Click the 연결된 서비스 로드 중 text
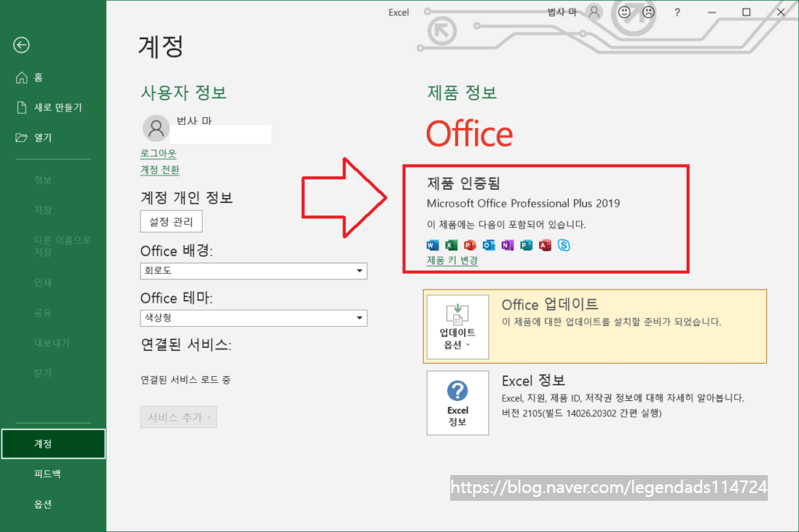Screen dimensions: 799x532 point(186,380)
